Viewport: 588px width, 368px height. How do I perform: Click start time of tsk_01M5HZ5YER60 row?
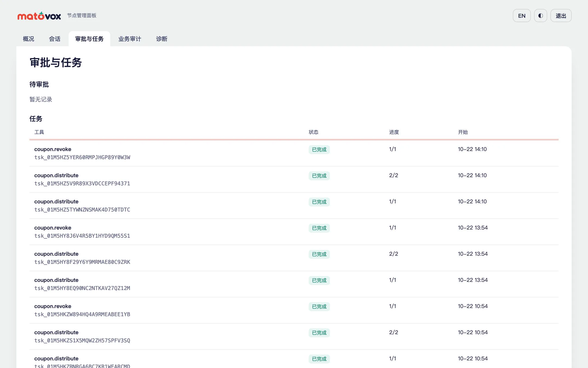(472, 149)
